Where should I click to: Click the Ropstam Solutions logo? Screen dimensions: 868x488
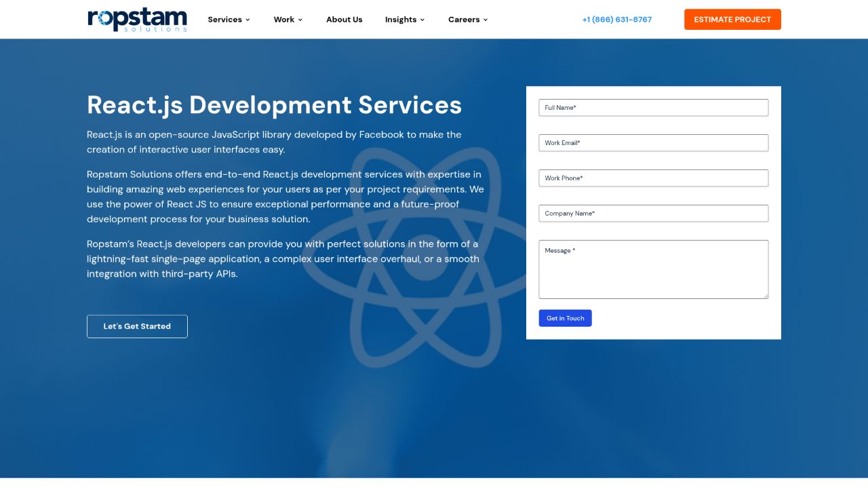coord(137,19)
